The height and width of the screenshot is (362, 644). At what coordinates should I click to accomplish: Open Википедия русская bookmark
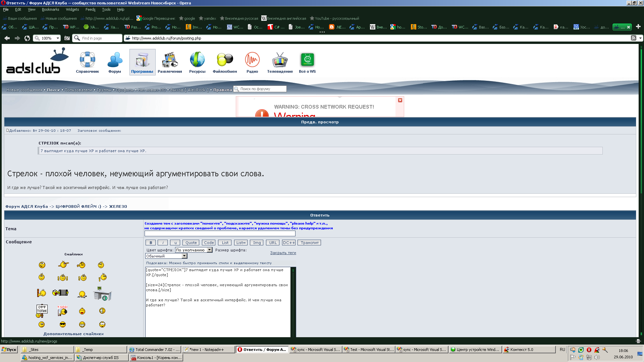[238, 18]
